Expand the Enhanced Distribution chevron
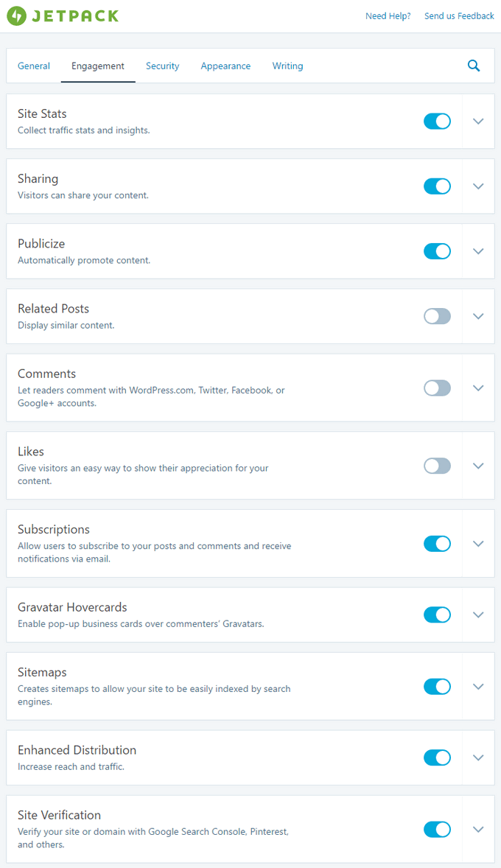Screen dimensions: 501x868 pos(478,757)
